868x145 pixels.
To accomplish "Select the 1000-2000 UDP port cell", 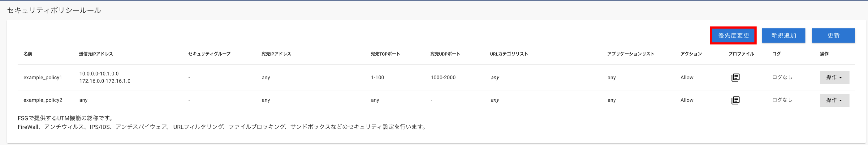I will click(x=443, y=77).
